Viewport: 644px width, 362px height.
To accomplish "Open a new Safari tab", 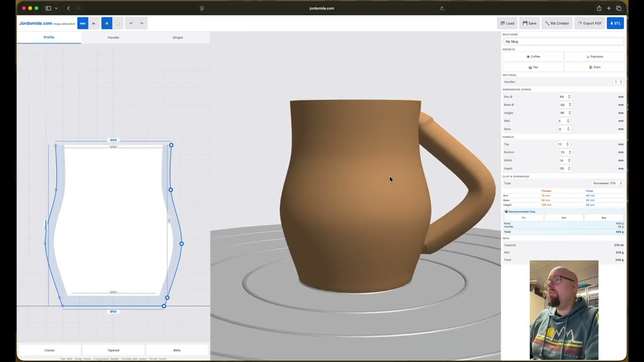I will click(609, 8).
